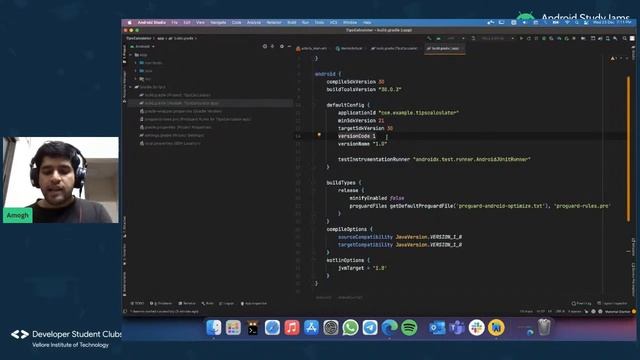Open Launchpad from the Dock

click(x=233, y=327)
